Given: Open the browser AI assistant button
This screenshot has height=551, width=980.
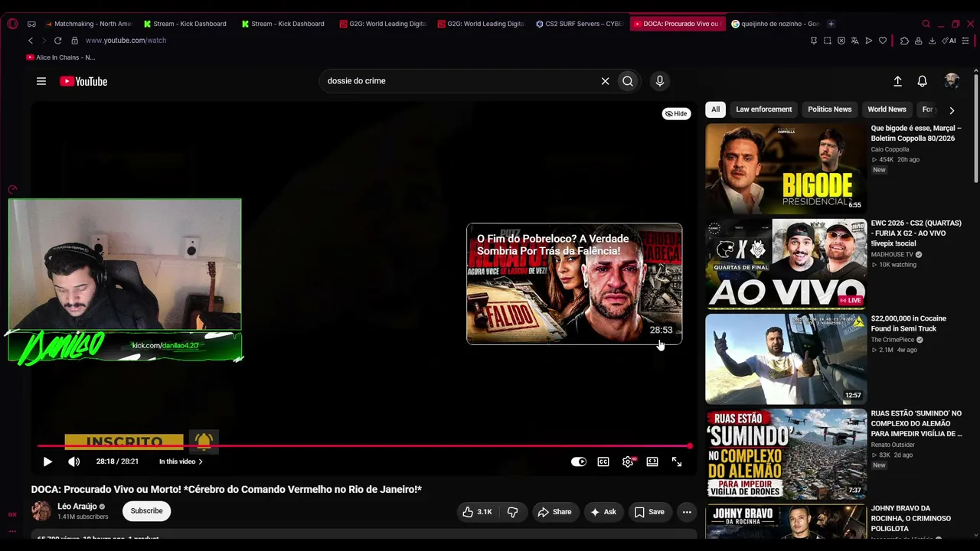Looking at the screenshot, I should pyautogui.click(x=949, y=41).
